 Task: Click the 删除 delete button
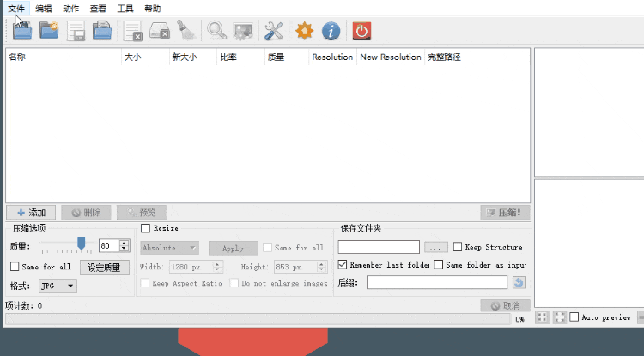click(86, 213)
